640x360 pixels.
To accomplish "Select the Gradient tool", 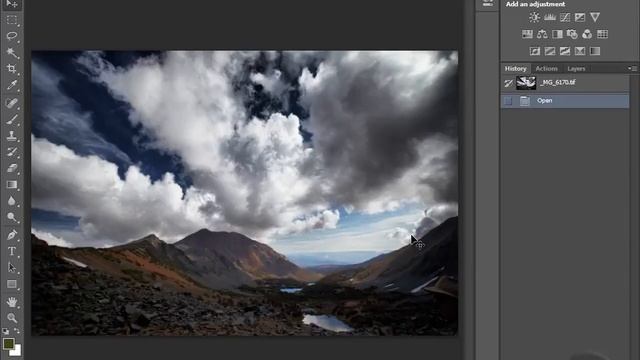I will pos(11,184).
